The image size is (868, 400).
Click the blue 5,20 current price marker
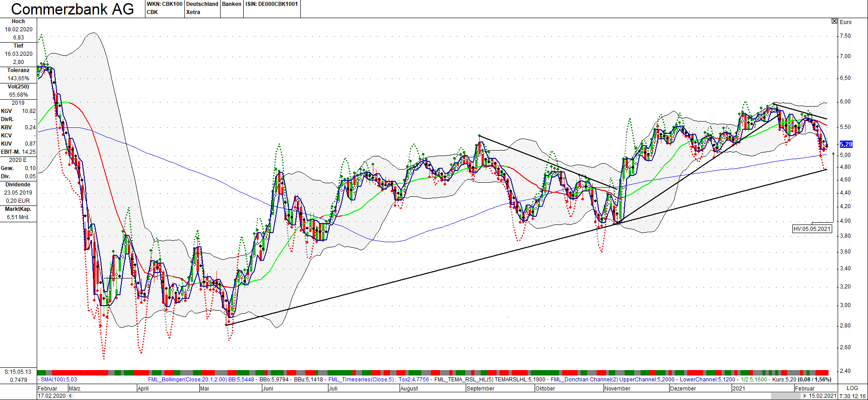coord(846,144)
